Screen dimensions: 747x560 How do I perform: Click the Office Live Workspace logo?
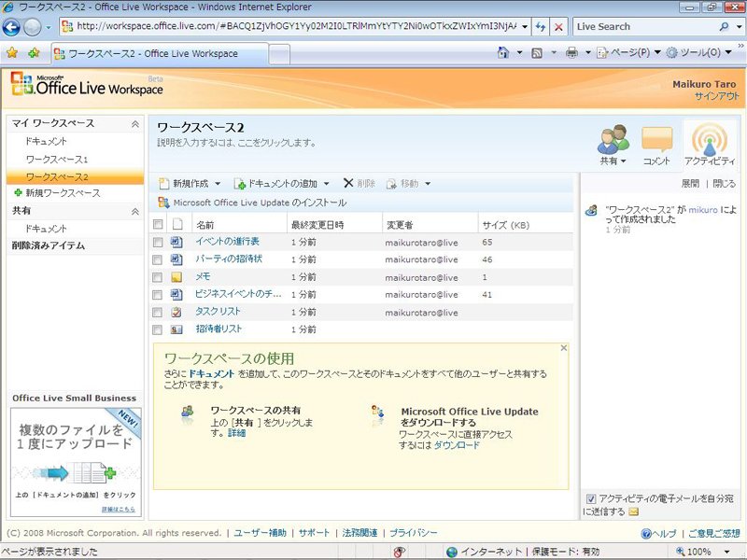pyautogui.click(x=87, y=84)
